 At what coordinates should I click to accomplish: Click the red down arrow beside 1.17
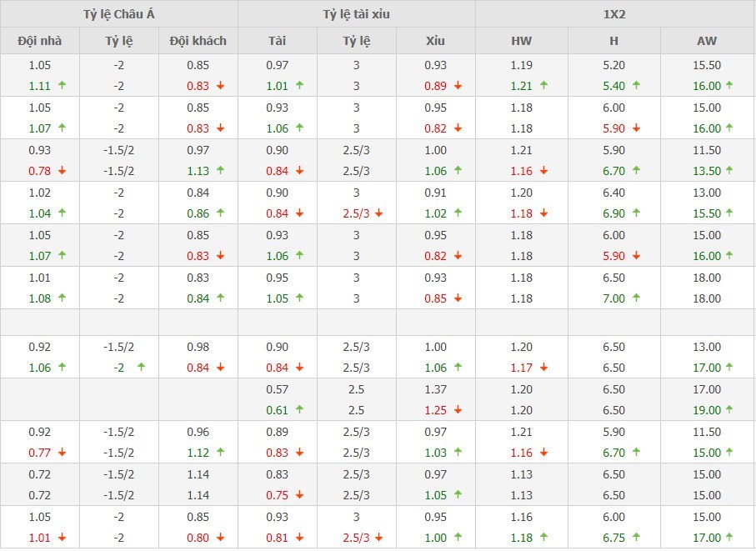click(x=544, y=368)
